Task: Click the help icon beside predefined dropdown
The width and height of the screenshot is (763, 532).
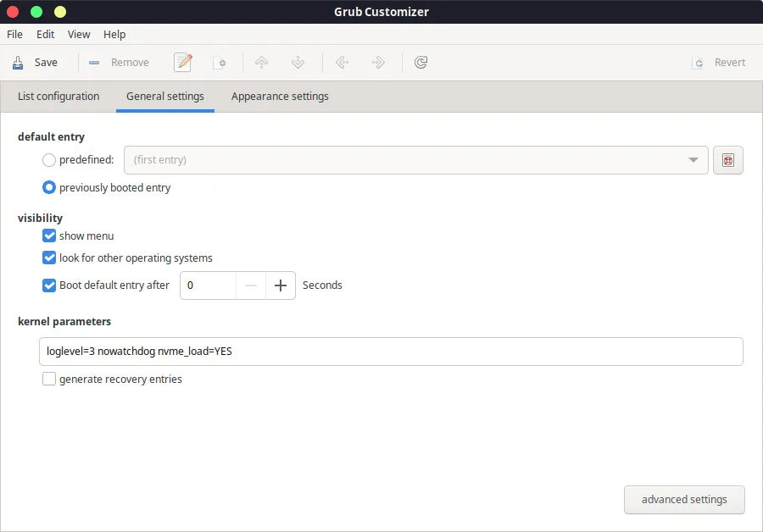Action: click(x=728, y=160)
